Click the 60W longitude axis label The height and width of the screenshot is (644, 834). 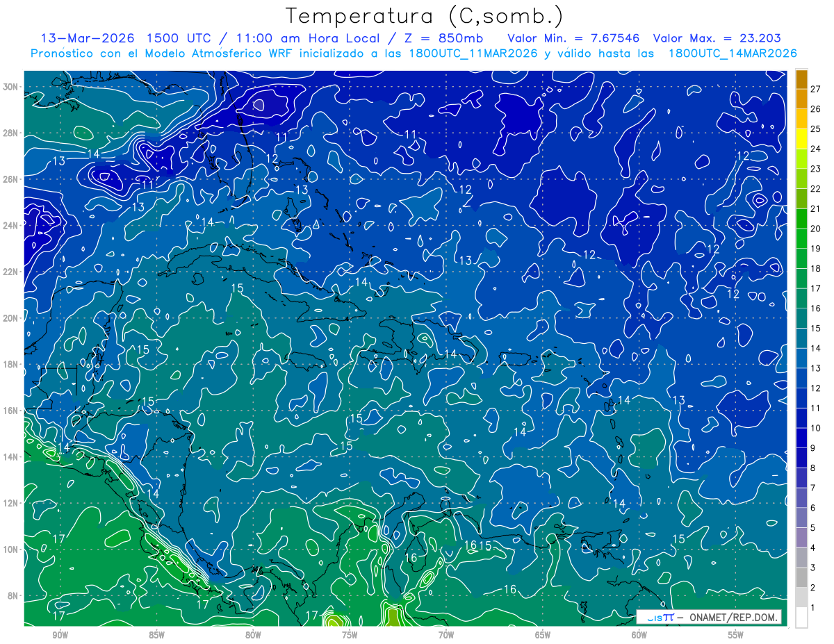click(x=639, y=635)
